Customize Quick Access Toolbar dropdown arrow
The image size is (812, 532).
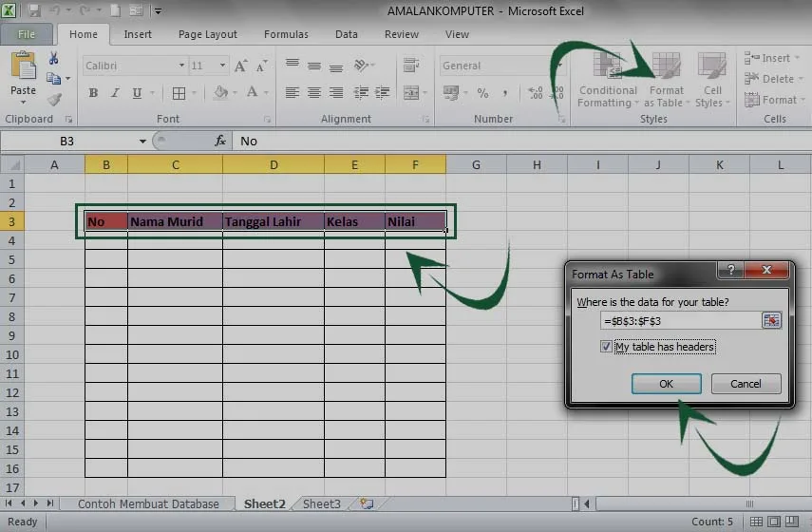tap(158, 10)
